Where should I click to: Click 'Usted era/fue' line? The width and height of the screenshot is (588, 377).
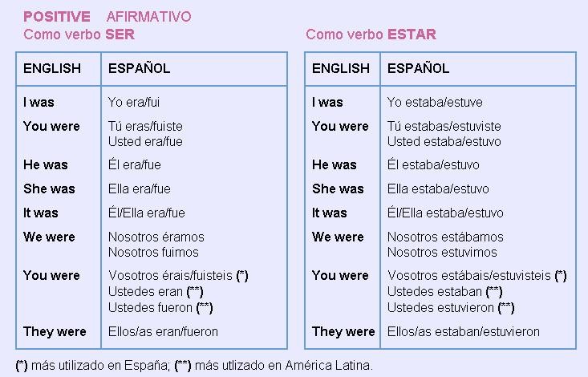(145, 141)
